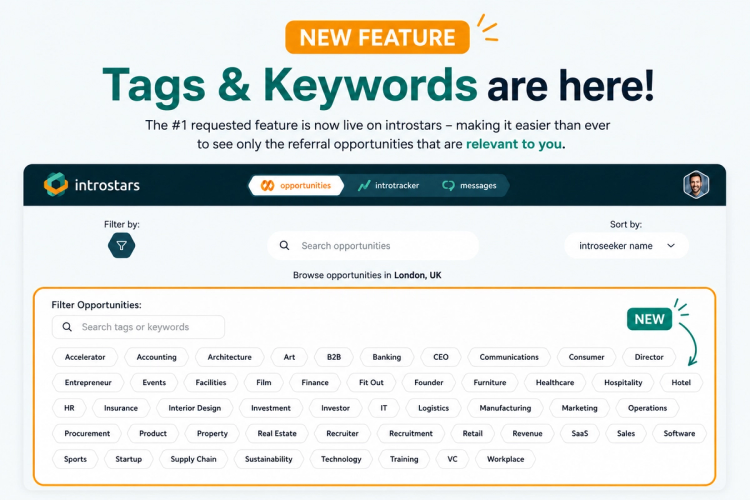Apply the Product tag filter
This screenshot has height=500, width=750.
[x=153, y=433]
